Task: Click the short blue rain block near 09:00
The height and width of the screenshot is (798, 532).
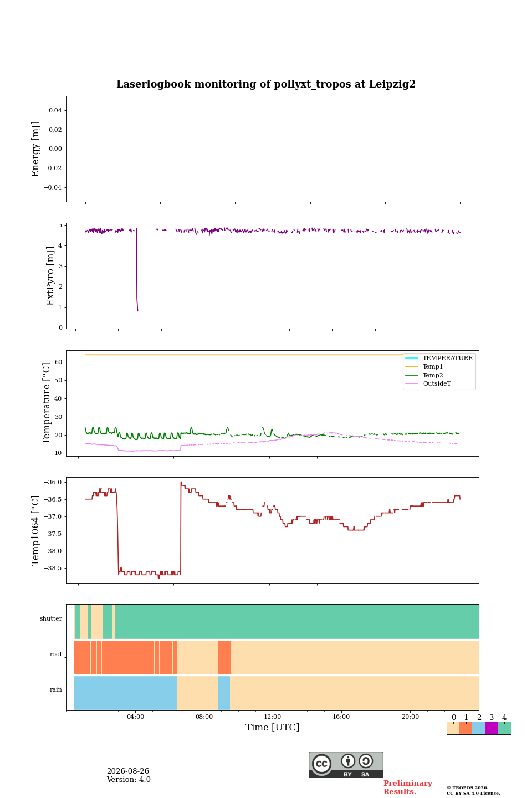Action: pos(224,693)
